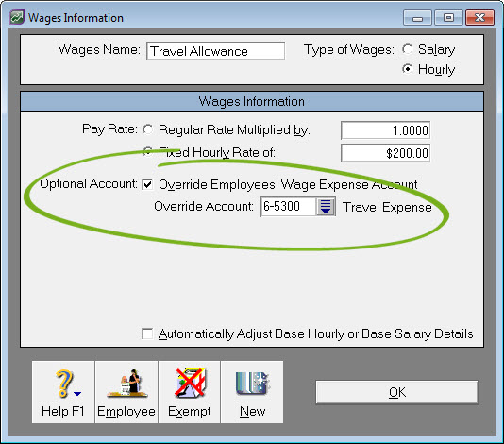Click the window title bar app icon
Viewport: 504px width, 444px height.
(x=17, y=17)
